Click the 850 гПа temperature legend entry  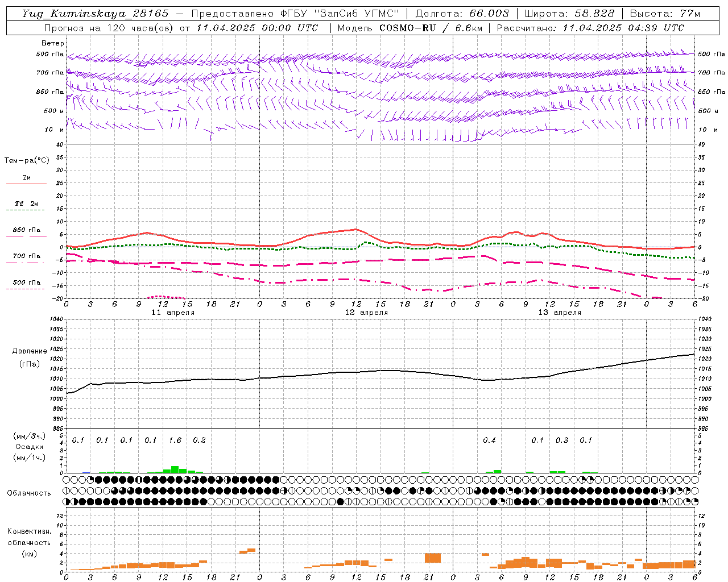pyautogui.click(x=27, y=230)
